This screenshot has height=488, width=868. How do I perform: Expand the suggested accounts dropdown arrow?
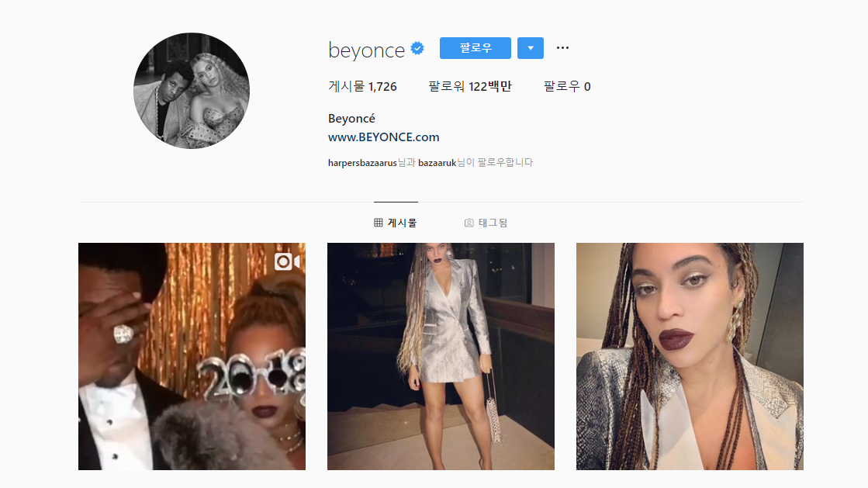click(531, 48)
